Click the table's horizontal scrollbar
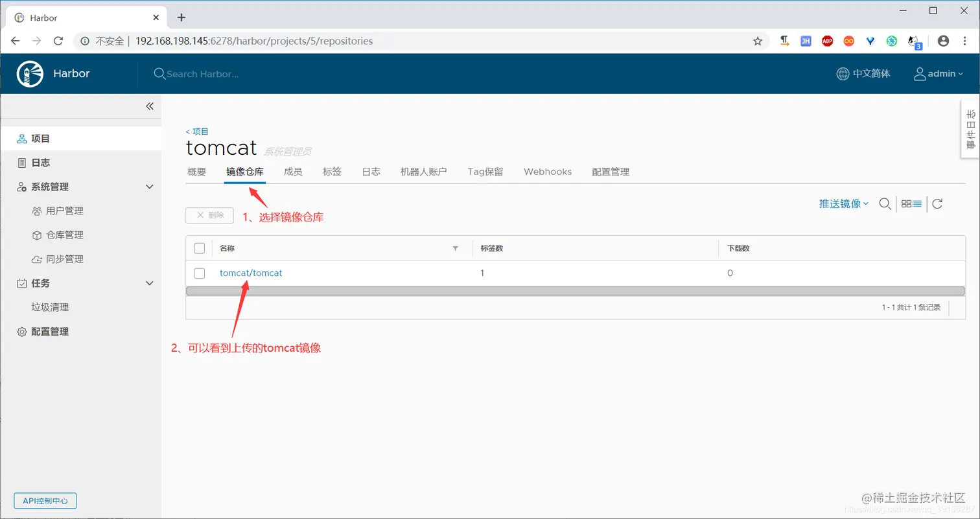980x519 pixels. point(575,291)
